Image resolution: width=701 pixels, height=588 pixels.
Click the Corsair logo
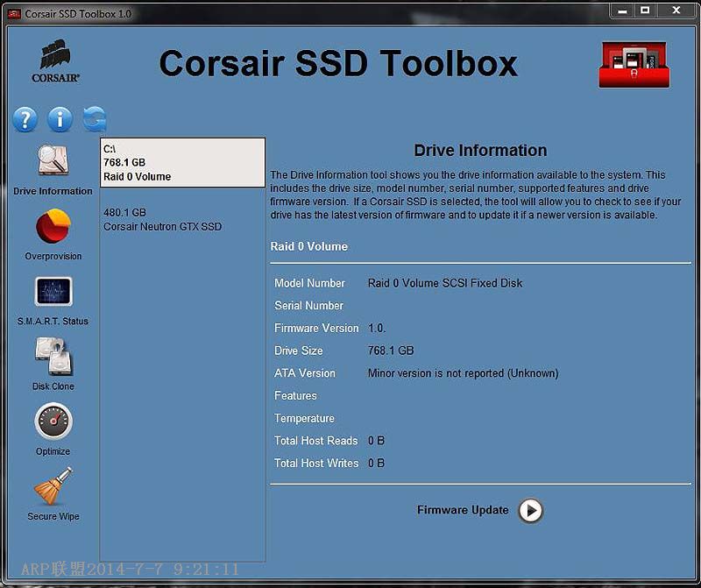[56, 61]
